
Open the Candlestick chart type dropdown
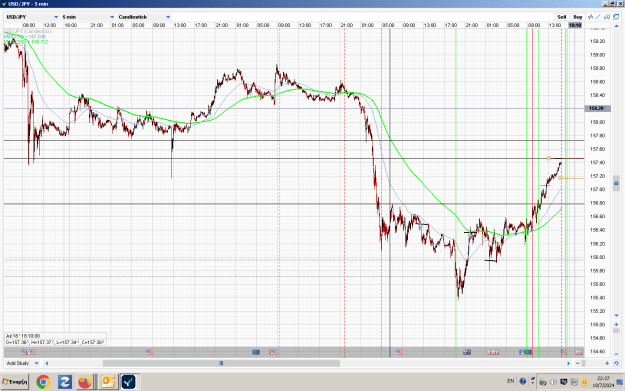(x=144, y=17)
